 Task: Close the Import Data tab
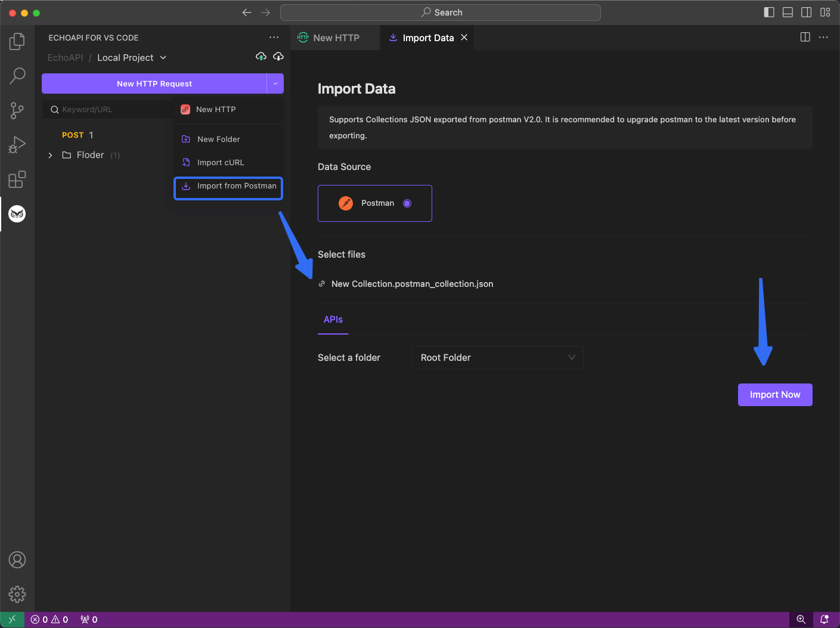pyautogui.click(x=464, y=37)
